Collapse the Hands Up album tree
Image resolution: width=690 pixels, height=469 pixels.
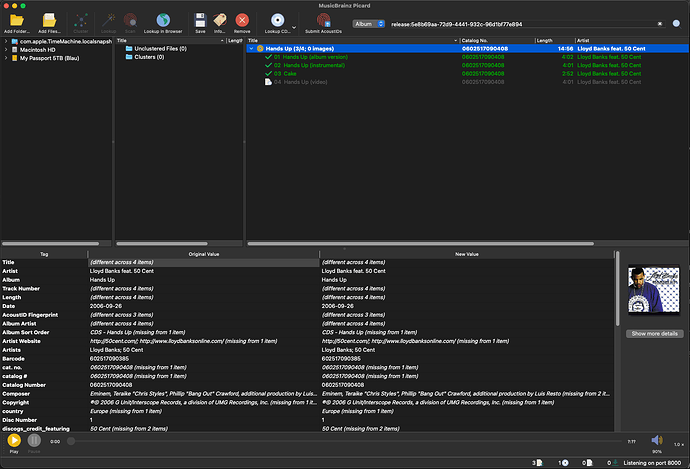point(251,48)
